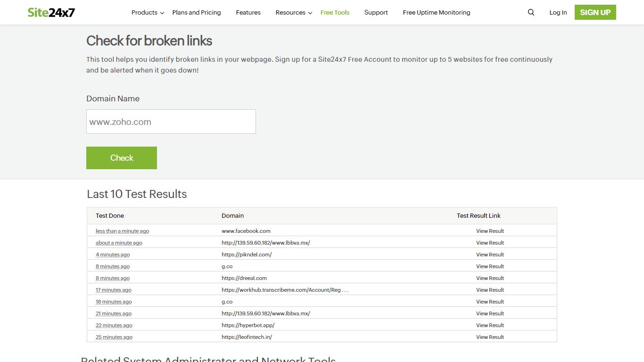
Task: View Result for g.co tested 8 minutes ago
Action: coord(490,266)
